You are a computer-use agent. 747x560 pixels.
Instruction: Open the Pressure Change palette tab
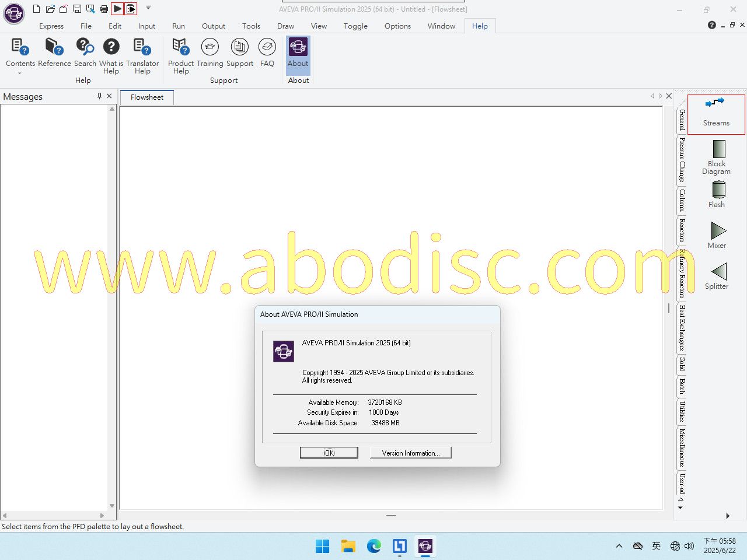(682, 160)
